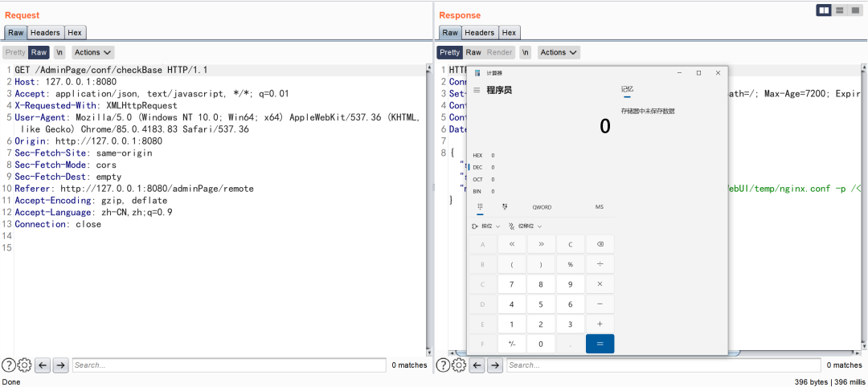Open Actions dropdown in Response panel
The width and height of the screenshot is (868, 387).
[x=559, y=52]
